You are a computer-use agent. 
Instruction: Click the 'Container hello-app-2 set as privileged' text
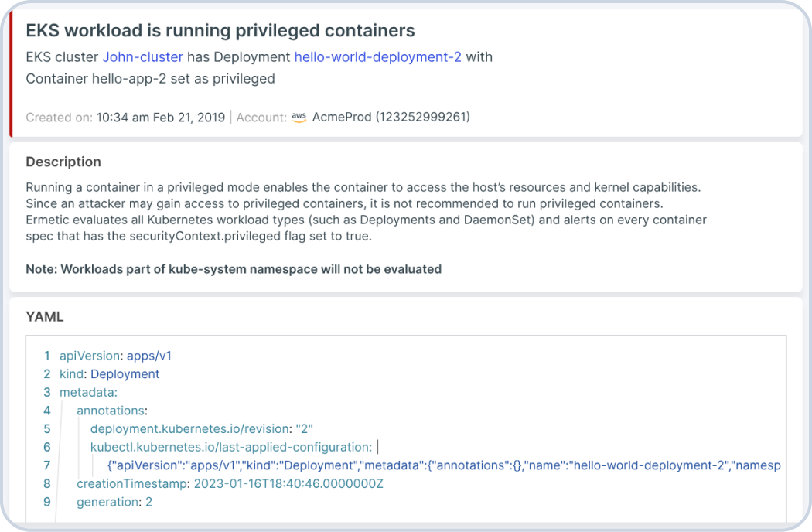click(150, 79)
